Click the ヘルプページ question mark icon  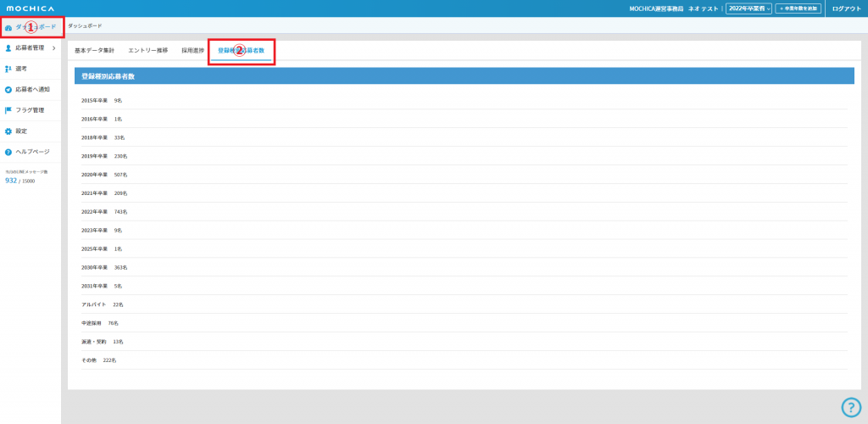pos(8,152)
